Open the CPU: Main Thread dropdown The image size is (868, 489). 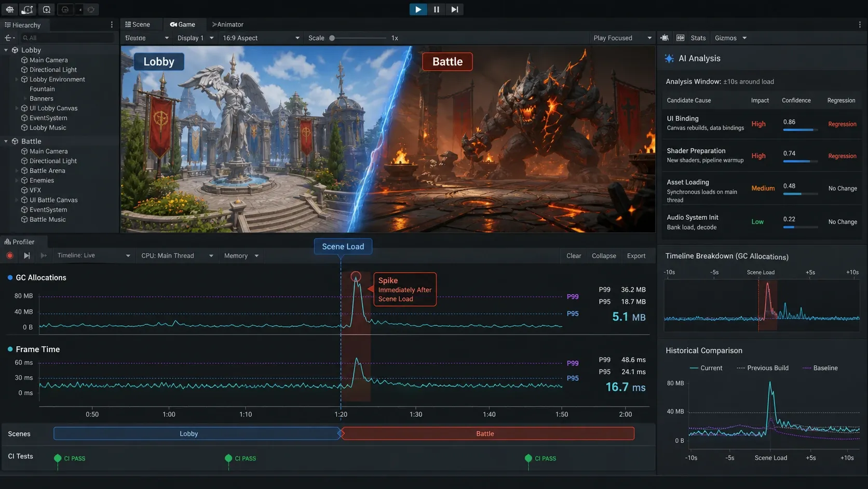177,256
